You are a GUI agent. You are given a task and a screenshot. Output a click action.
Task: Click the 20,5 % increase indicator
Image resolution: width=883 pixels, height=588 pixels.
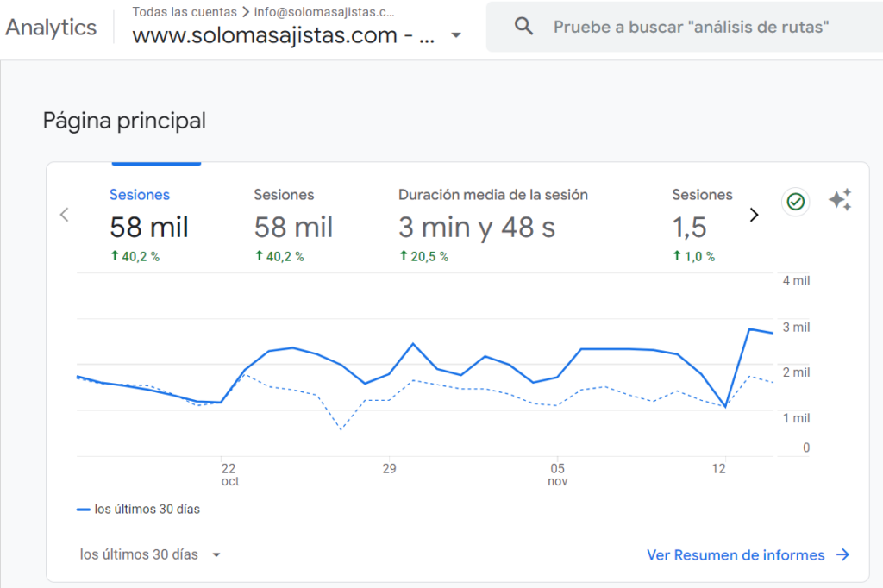(x=424, y=256)
